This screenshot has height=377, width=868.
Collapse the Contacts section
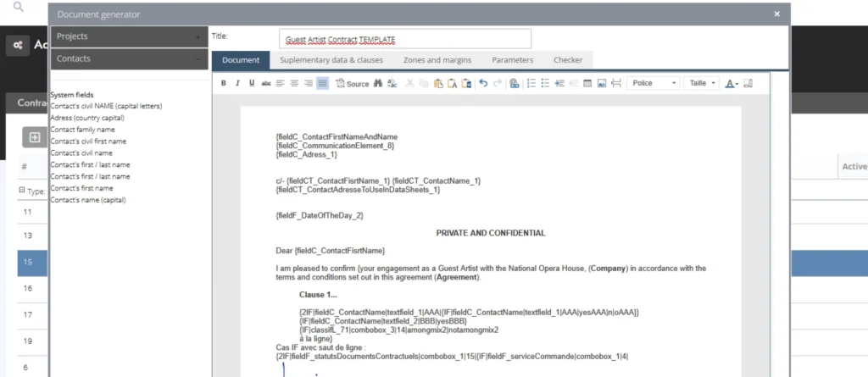tap(129, 58)
